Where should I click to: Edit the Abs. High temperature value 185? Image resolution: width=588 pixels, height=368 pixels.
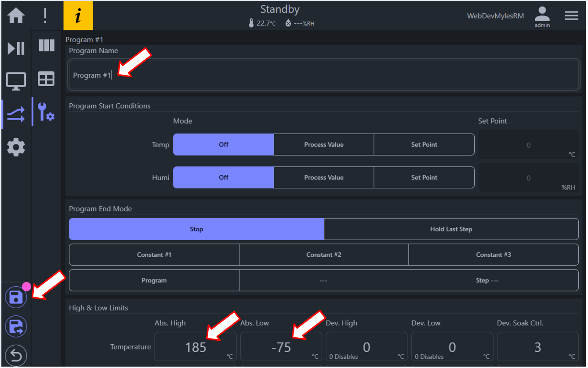(196, 347)
